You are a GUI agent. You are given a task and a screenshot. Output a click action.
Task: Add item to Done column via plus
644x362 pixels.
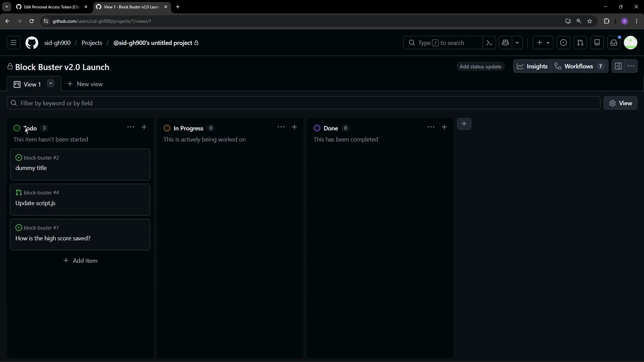[444, 127]
